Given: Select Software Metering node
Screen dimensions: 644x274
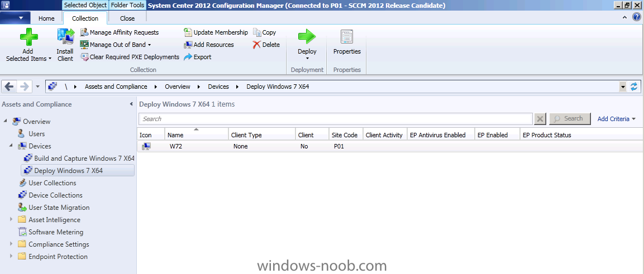Looking at the screenshot, I should 56,232.
